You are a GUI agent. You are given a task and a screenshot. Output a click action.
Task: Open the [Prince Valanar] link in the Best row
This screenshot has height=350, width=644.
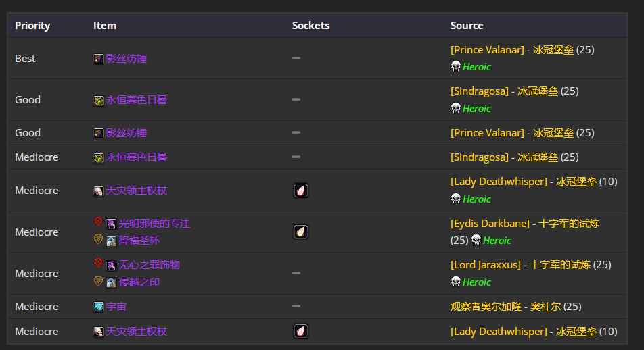point(487,50)
